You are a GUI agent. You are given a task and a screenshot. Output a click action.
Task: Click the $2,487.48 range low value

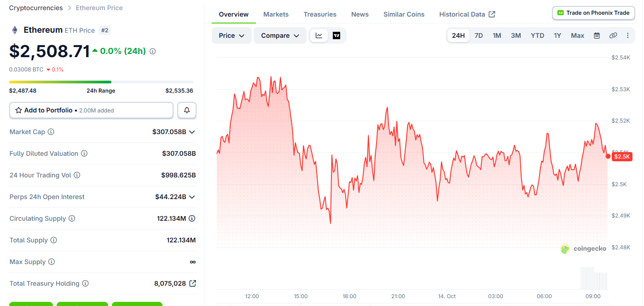(x=23, y=91)
